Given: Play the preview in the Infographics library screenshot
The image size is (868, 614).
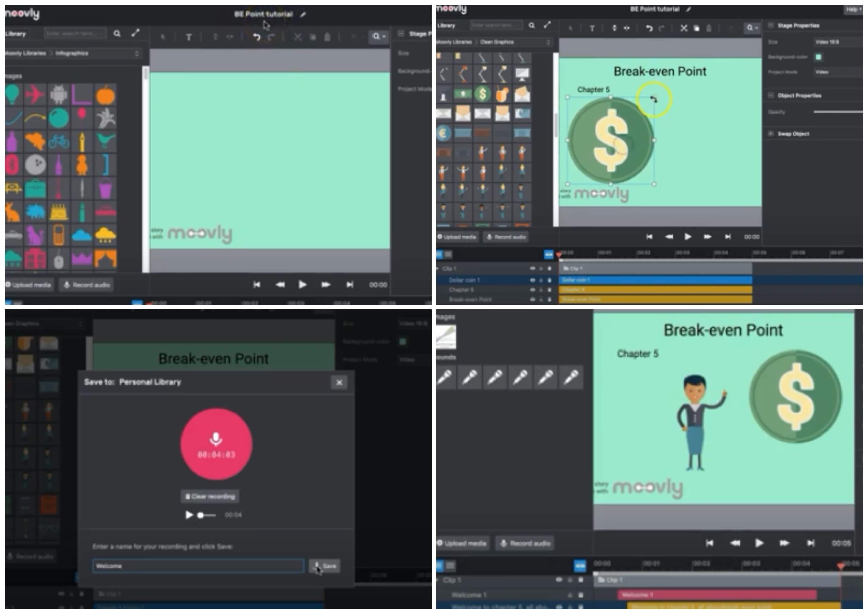Looking at the screenshot, I should [x=302, y=284].
